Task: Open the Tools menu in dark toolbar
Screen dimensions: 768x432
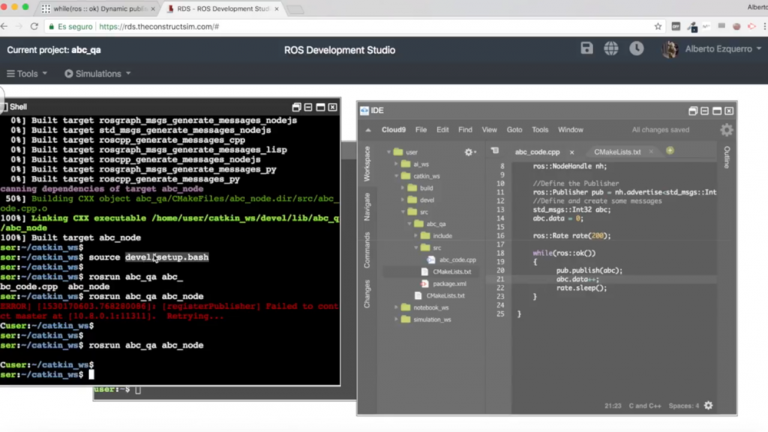Action: (x=27, y=73)
